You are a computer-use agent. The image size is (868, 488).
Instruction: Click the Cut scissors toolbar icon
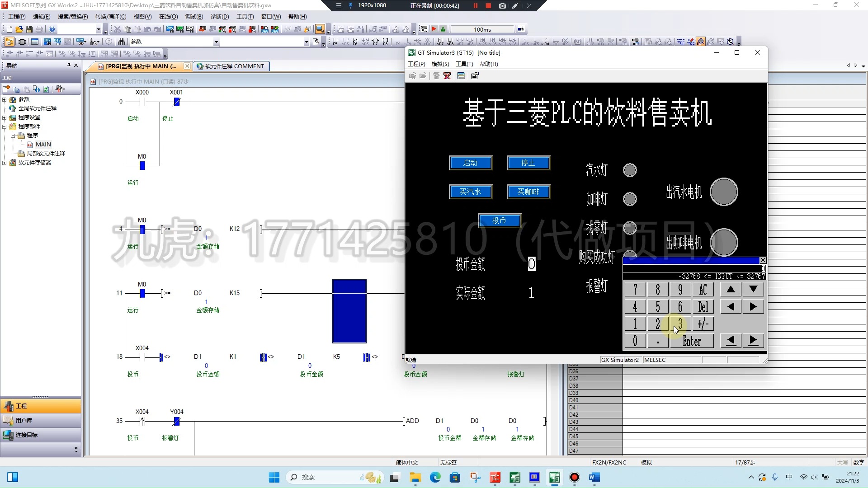(x=117, y=29)
